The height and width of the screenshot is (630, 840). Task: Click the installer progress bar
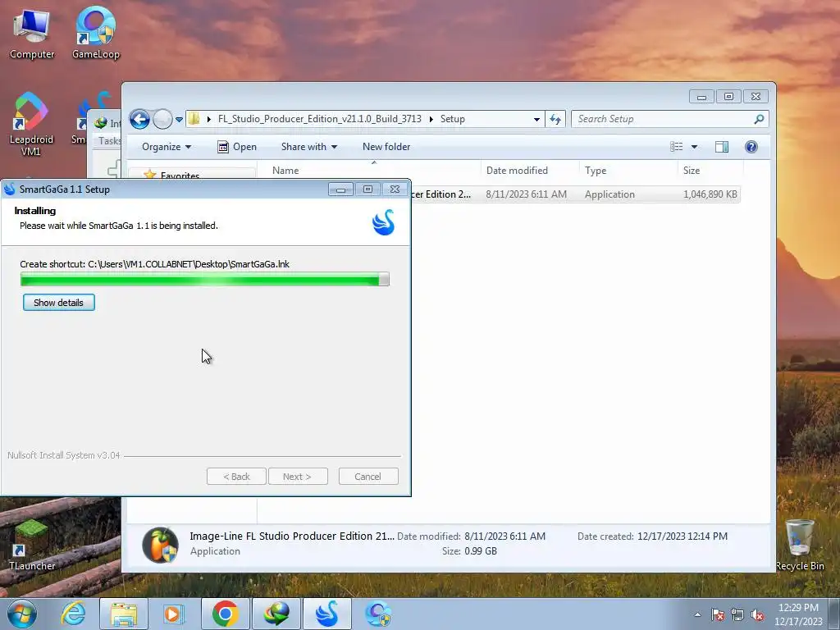[x=204, y=279]
